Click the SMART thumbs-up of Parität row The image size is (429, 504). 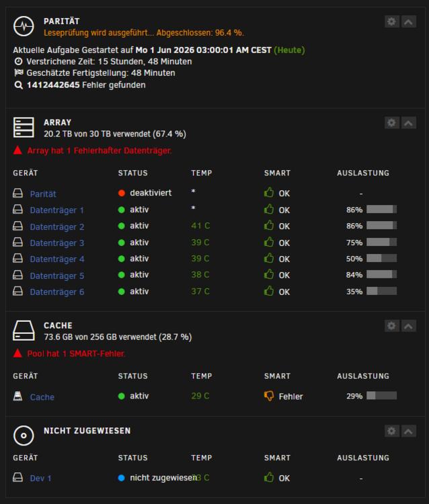coord(269,193)
